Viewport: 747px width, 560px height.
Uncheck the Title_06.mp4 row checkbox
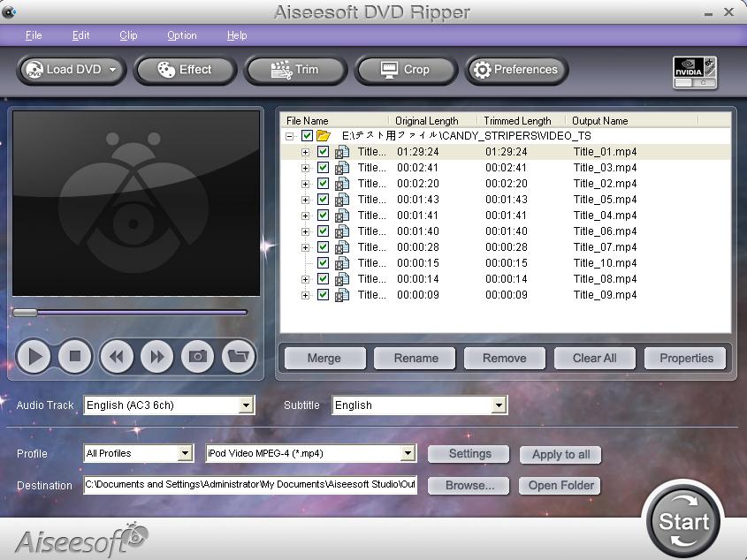[323, 231]
